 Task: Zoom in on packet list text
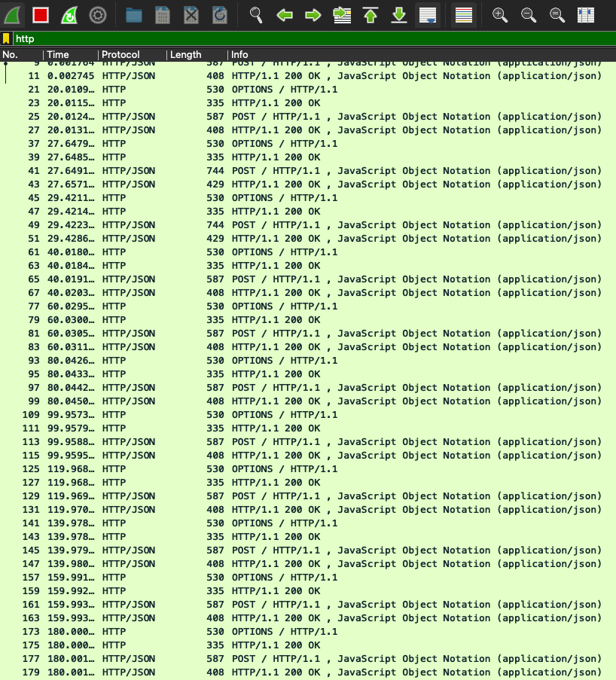pos(499,14)
